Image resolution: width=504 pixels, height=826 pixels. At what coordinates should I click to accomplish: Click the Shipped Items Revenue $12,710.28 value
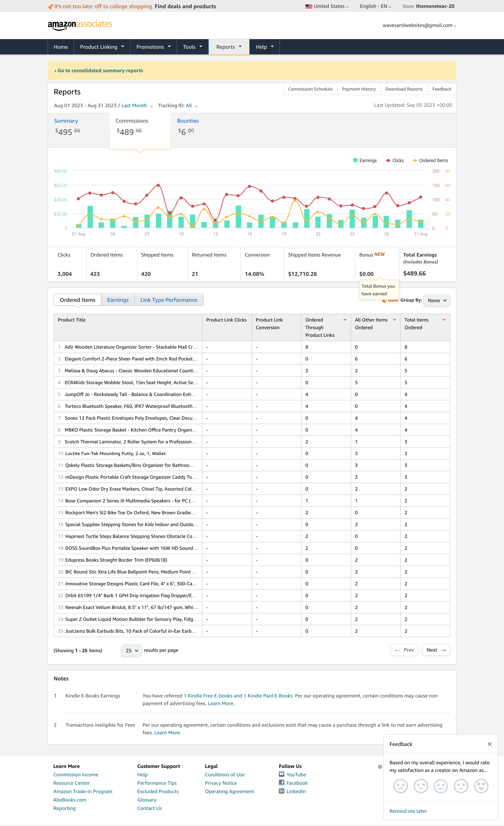pos(302,274)
